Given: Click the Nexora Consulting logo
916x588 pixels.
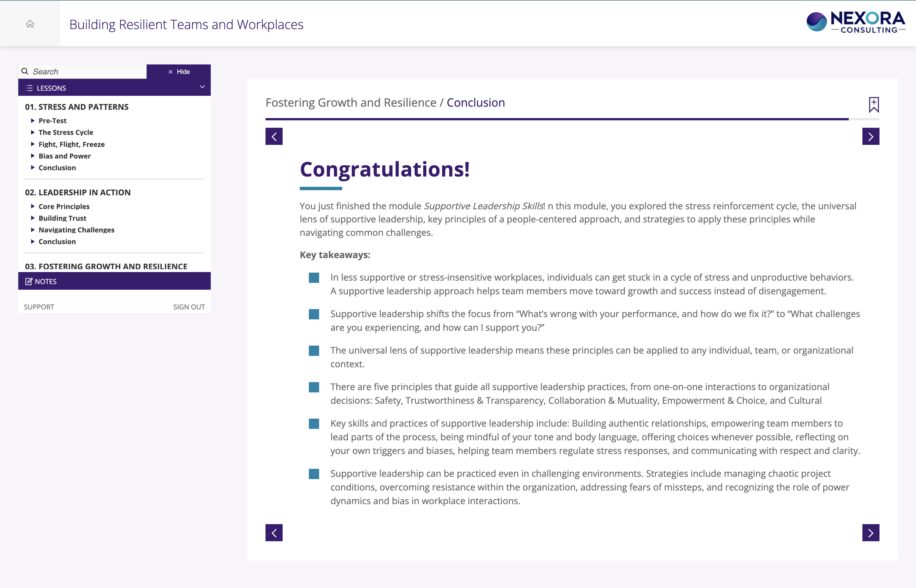Looking at the screenshot, I should 855,23.
